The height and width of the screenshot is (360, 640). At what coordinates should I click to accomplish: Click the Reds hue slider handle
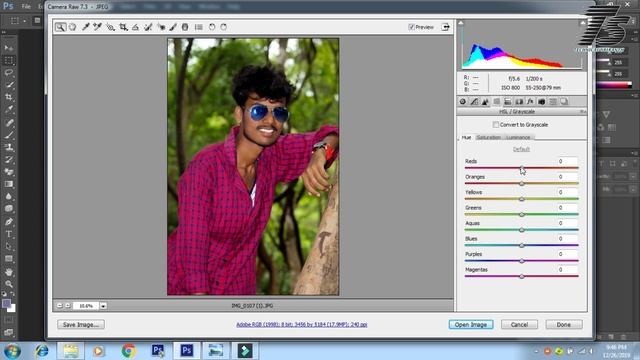click(x=522, y=168)
